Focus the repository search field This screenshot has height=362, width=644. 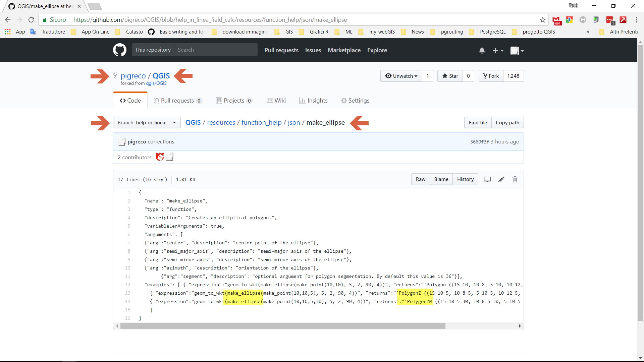[x=215, y=50]
